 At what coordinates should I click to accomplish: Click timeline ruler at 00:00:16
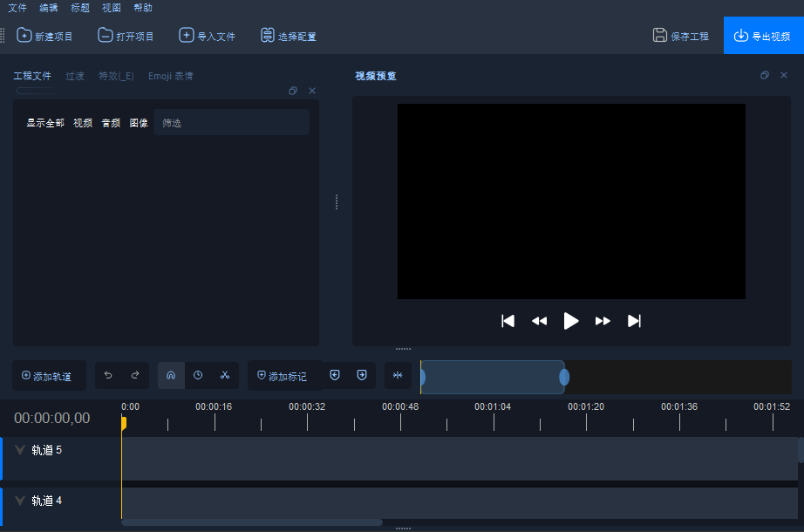click(x=214, y=406)
